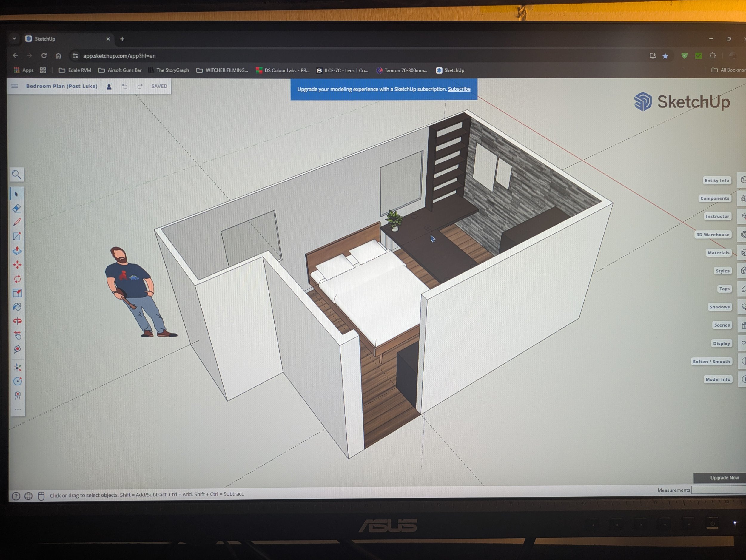746x560 pixels.
Task: Expand the more tools ellipsis
Action: click(18, 409)
